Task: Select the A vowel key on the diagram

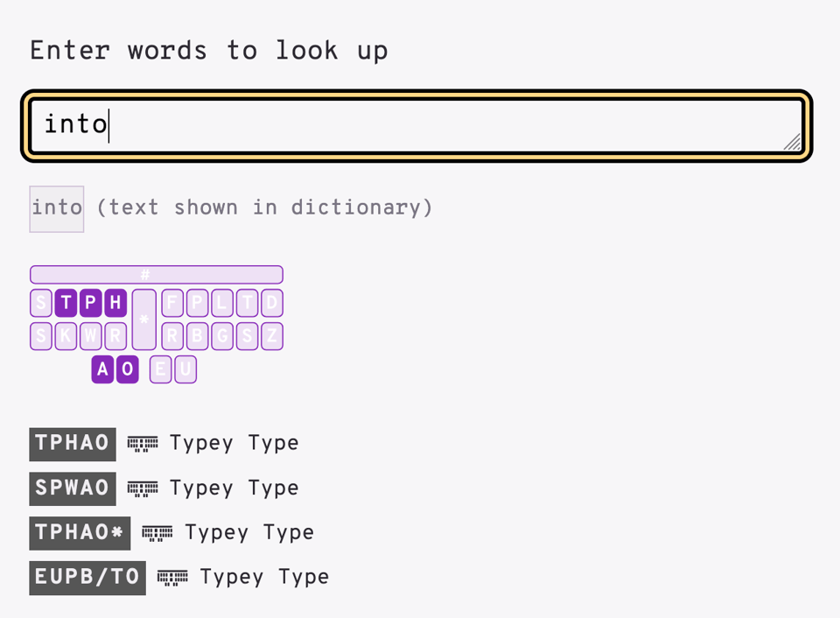Action: pyautogui.click(x=101, y=369)
